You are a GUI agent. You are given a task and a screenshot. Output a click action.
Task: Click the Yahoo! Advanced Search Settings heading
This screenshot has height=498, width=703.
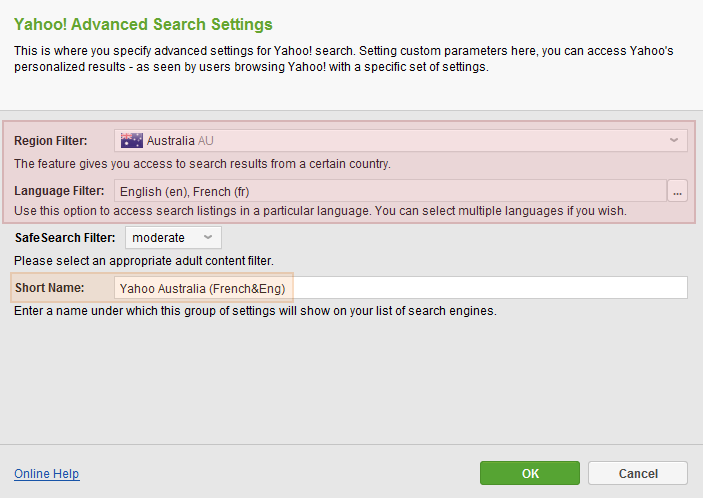[x=143, y=24]
